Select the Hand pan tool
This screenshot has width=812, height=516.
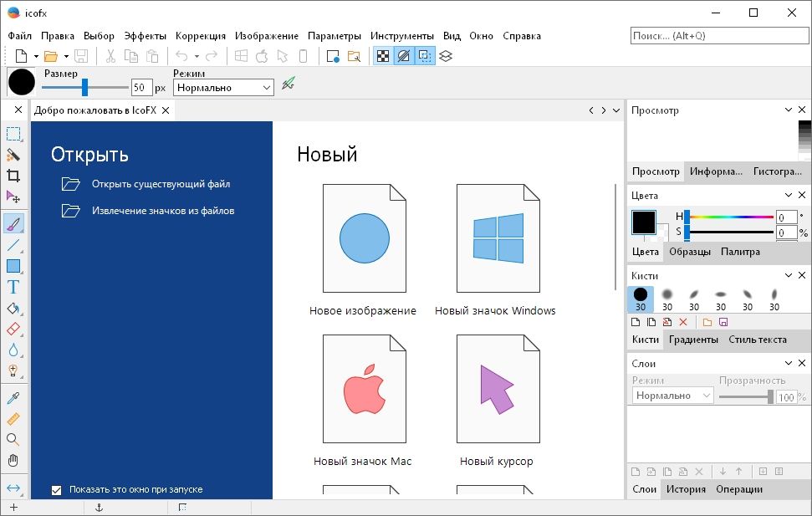tap(13, 461)
